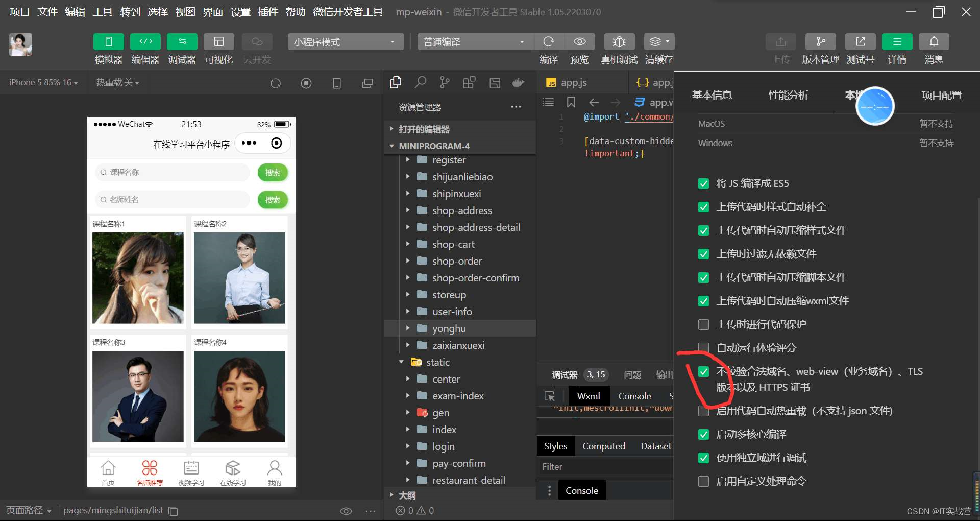Uncheck 启动多核心编译 checkbox
Viewport: 980px width, 521px height.
pyautogui.click(x=703, y=435)
